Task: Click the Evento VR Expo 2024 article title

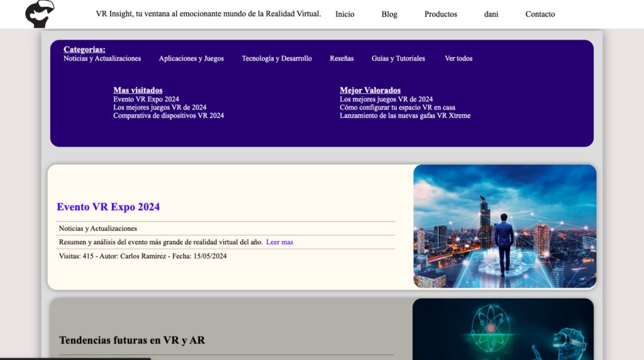Action: coord(108,206)
